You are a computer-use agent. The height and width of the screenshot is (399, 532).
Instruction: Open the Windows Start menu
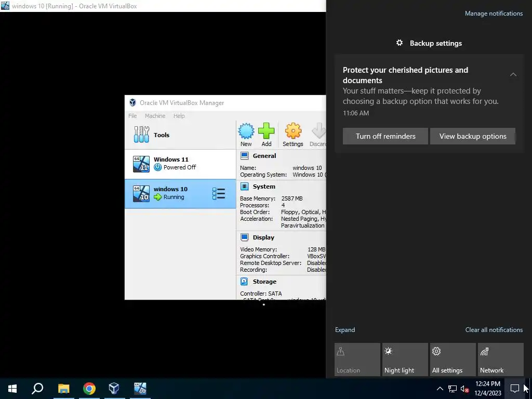tap(12, 389)
